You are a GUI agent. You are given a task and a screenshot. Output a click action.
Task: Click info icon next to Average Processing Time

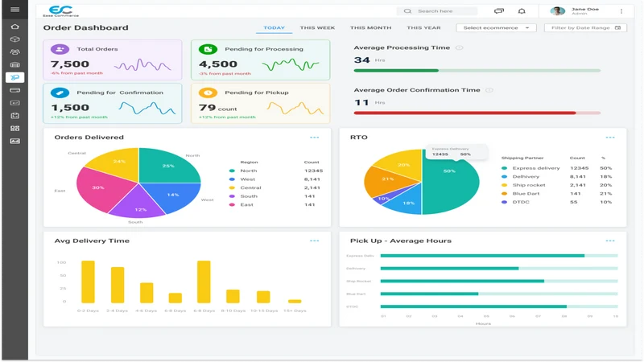[460, 47]
